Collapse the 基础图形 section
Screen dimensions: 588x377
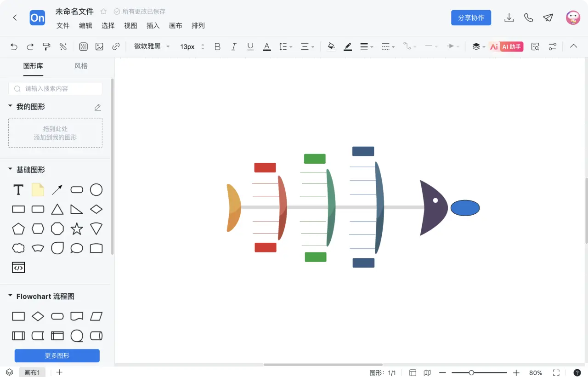click(11, 170)
